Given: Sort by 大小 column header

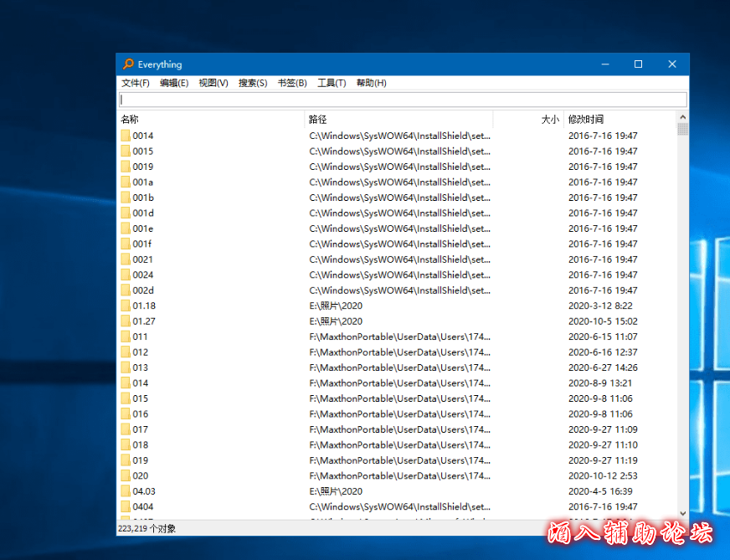Looking at the screenshot, I should click(x=529, y=120).
